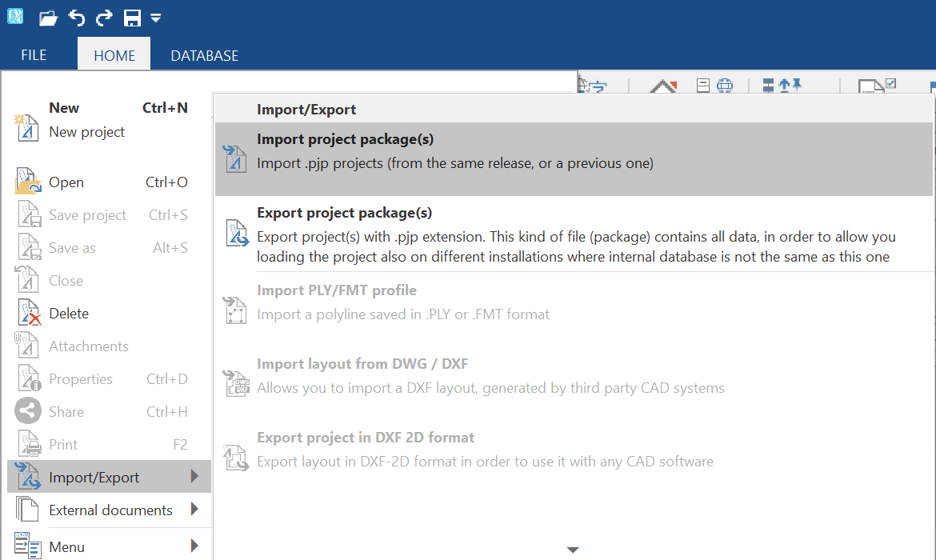The width and height of the screenshot is (936, 560).
Task: Expand the External documents submenu
Action: (x=110, y=510)
